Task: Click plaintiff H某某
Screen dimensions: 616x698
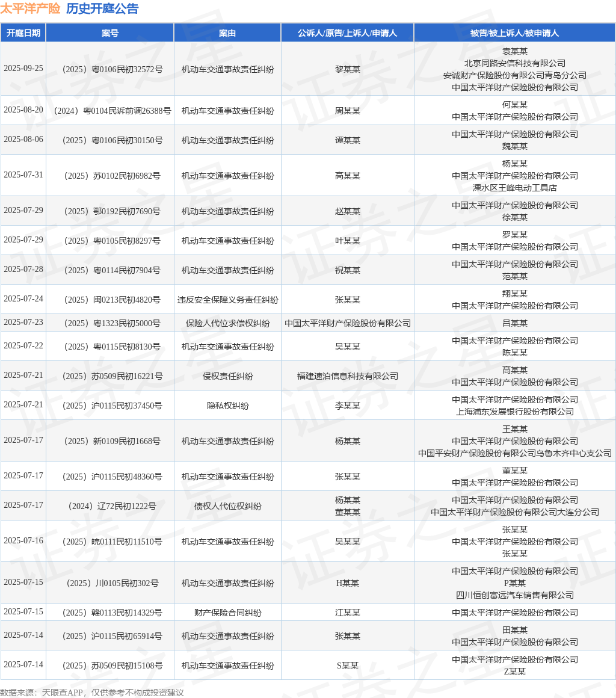Action: 348,583
